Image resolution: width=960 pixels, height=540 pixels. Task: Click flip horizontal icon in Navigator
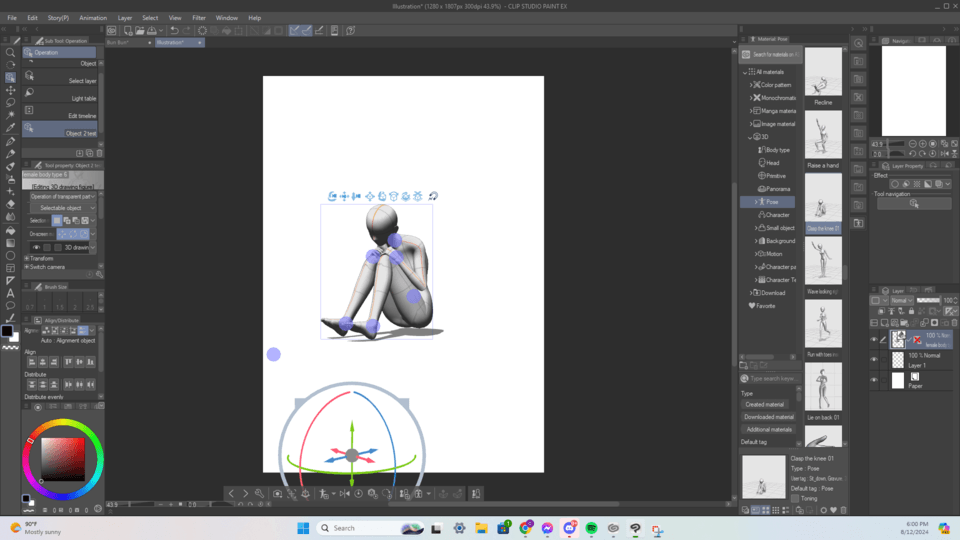pos(943,154)
